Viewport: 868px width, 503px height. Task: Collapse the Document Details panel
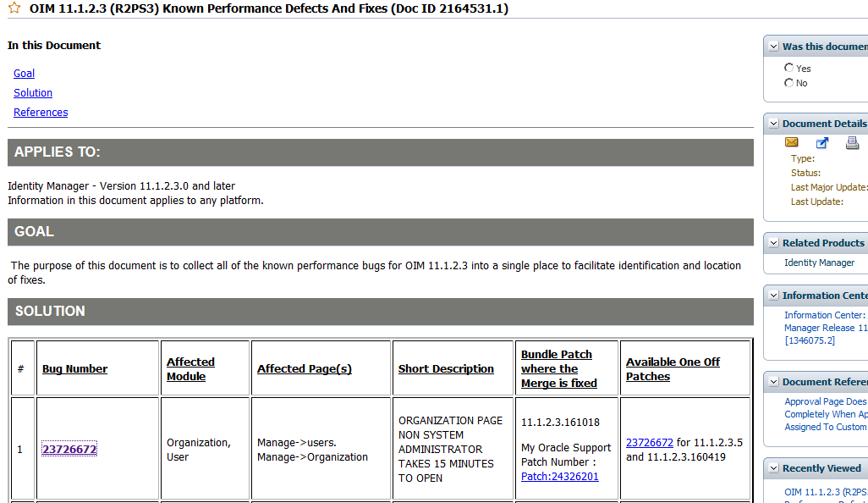[x=773, y=124]
